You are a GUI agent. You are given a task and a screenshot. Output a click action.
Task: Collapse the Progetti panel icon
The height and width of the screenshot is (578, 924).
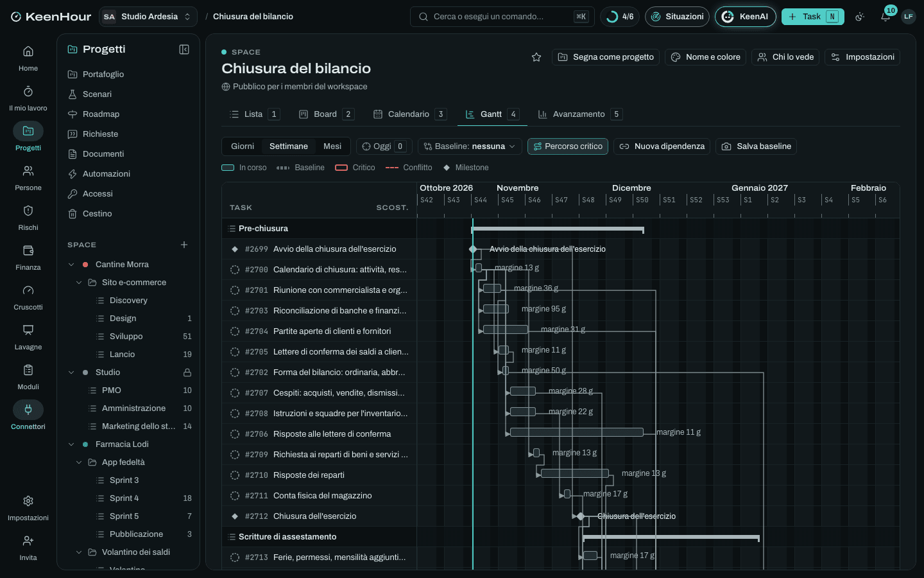click(x=184, y=49)
